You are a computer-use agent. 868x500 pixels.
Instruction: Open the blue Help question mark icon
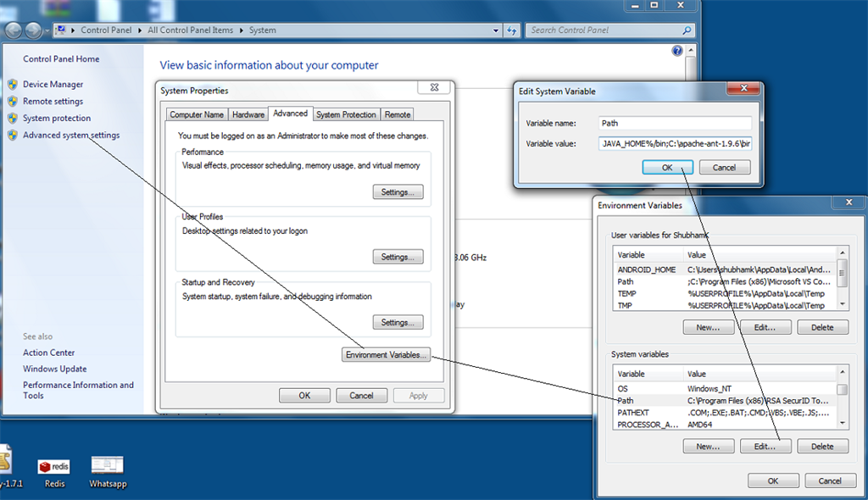click(677, 51)
